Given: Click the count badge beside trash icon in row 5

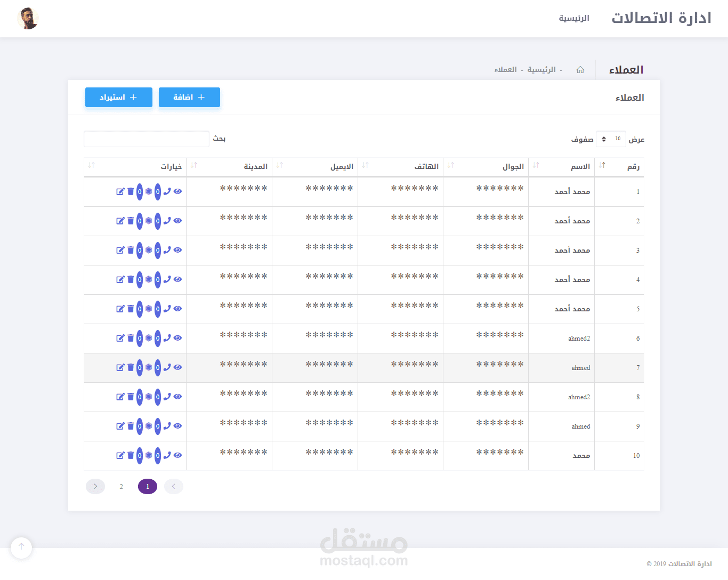Looking at the screenshot, I should 140,309.
